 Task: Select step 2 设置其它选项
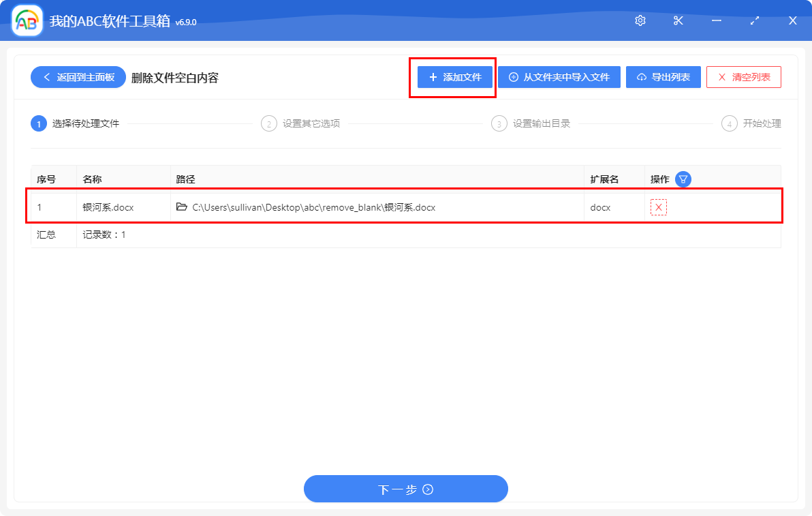pos(300,123)
